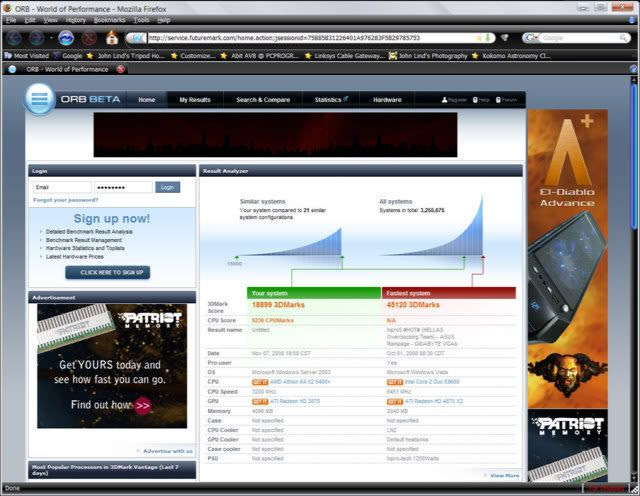The width and height of the screenshot is (640, 496).
Task: Open the Bookmarks menu
Action: pos(109,20)
